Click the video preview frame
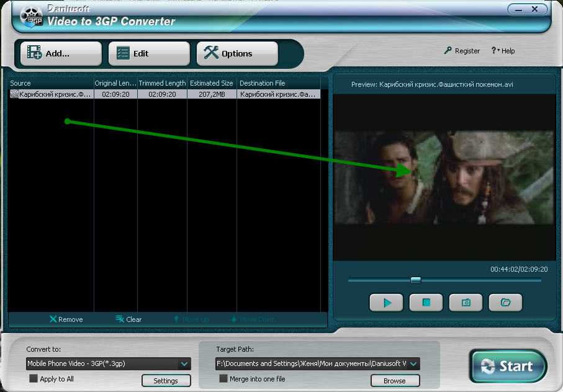The height and width of the screenshot is (392, 563). (444, 177)
